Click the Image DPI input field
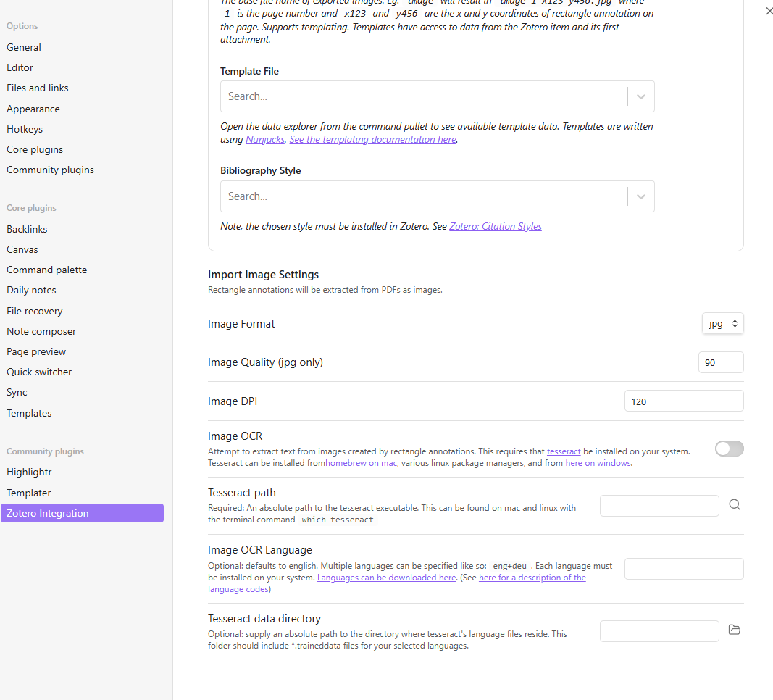773x700 pixels. tap(683, 401)
